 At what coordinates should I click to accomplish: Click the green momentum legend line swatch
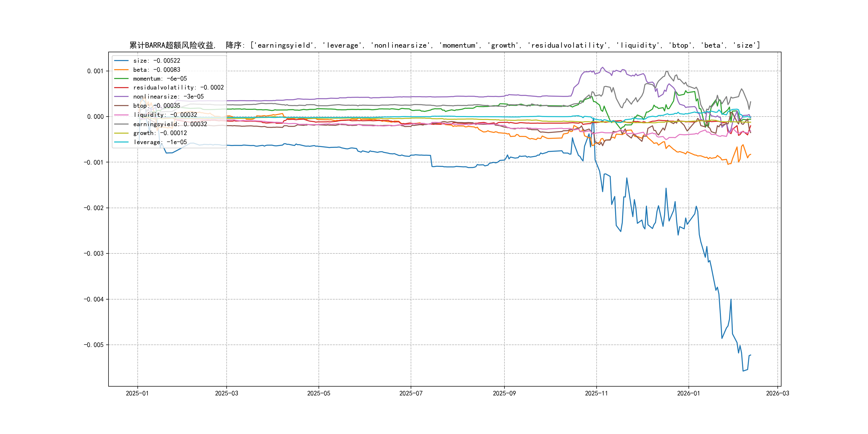[x=121, y=78]
